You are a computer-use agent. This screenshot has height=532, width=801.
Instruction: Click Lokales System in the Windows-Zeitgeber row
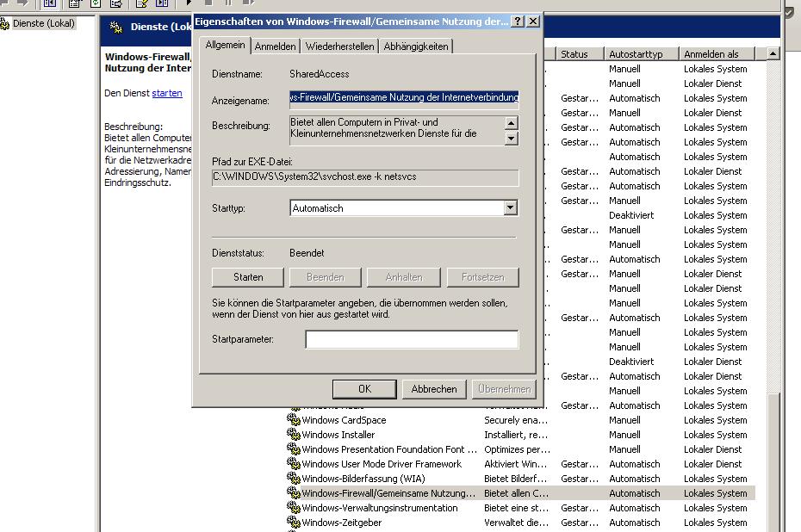coord(715,523)
